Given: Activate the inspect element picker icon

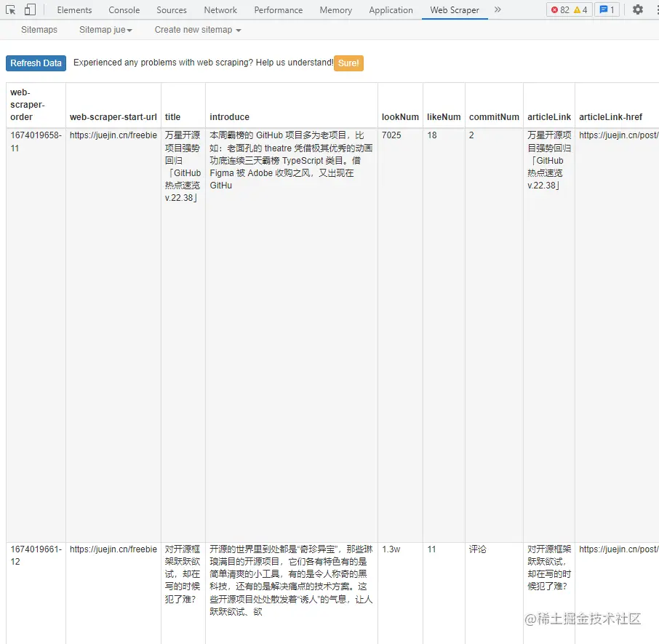Looking at the screenshot, I should (10, 9).
